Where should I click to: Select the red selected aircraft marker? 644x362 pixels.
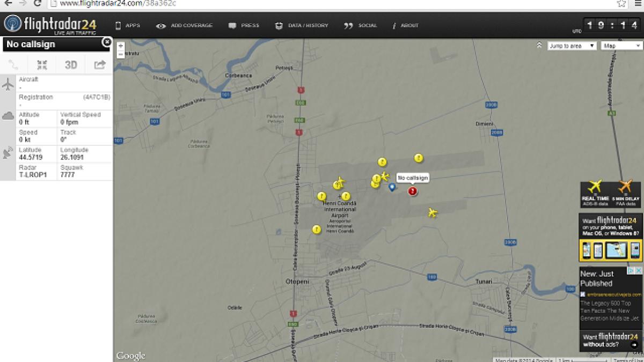point(412,191)
